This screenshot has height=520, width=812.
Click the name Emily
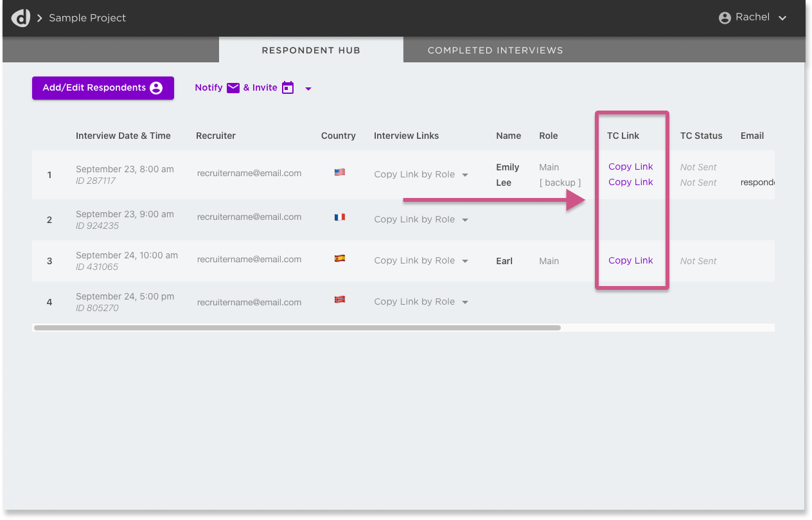[x=507, y=167]
